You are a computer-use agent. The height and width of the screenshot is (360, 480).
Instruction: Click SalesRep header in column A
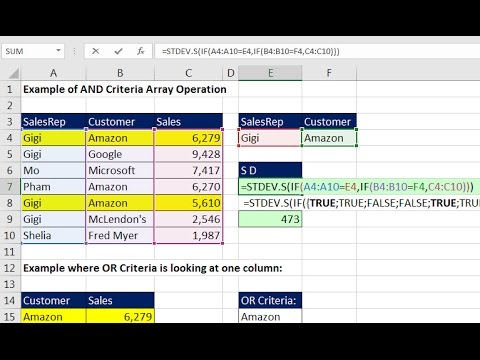53,122
